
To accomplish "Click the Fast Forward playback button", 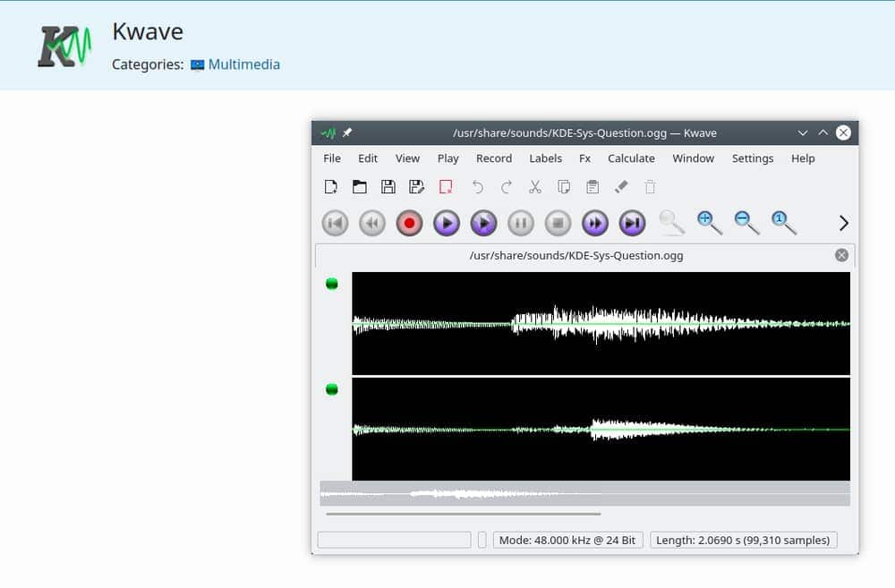I will click(x=595, y=223).
